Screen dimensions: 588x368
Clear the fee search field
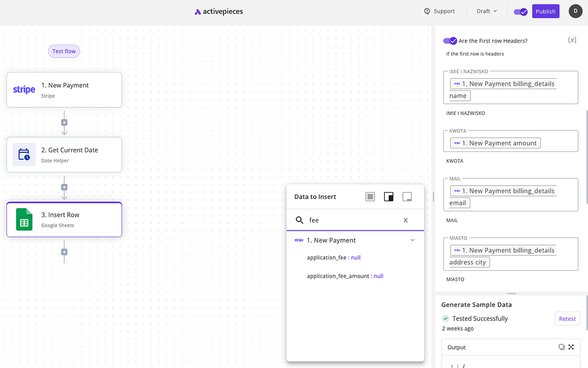point(405,220)
